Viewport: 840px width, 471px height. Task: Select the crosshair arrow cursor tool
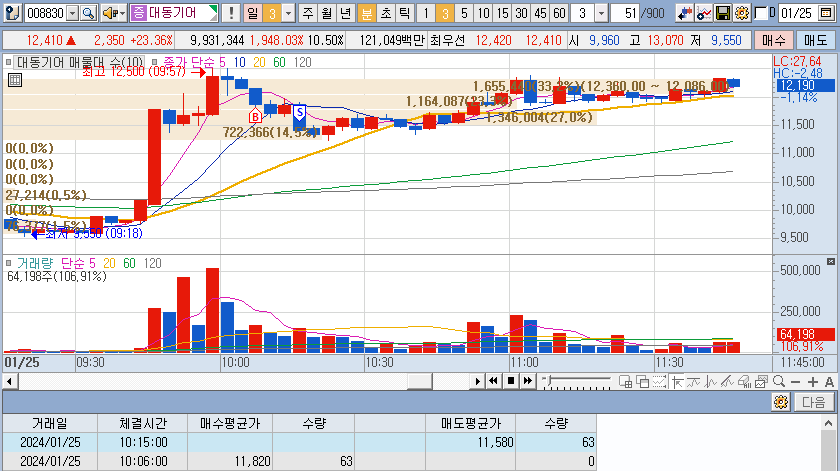pyautogui.click(x=677, y=382)
